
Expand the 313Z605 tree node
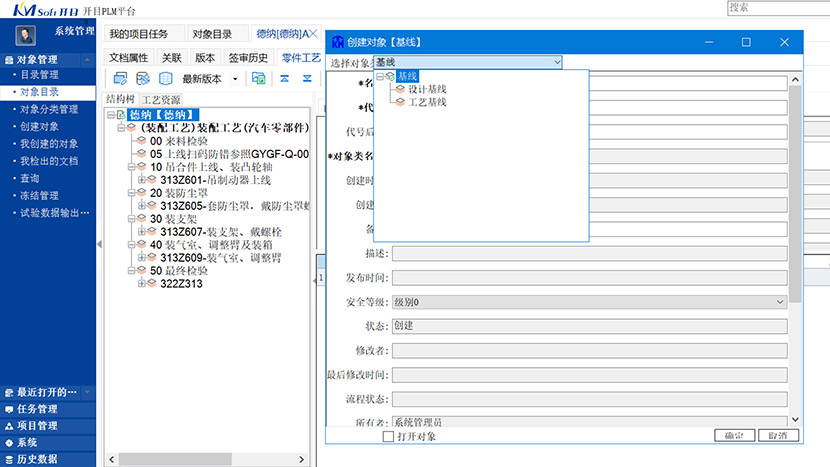coord(142,206)
